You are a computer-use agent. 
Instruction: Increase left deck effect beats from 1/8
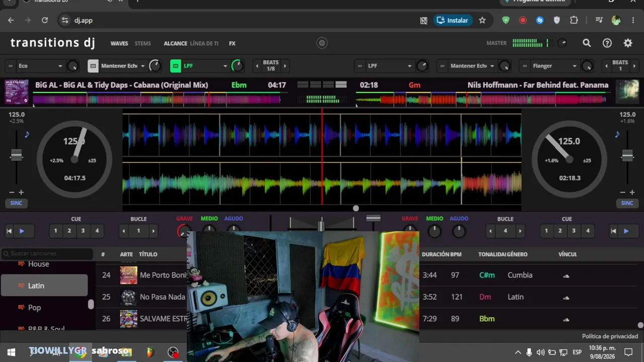pos(285,66)
